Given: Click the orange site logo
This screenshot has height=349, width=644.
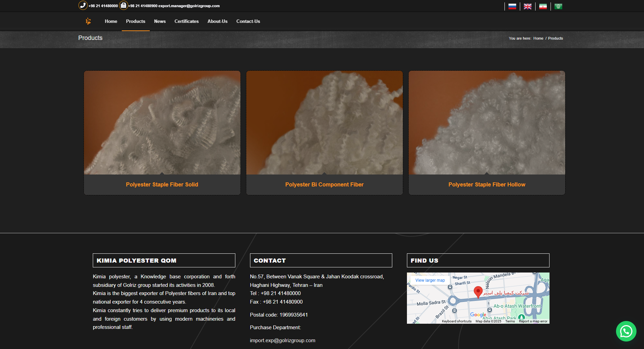Looking at the screenshot, I should tap(88, 21).
